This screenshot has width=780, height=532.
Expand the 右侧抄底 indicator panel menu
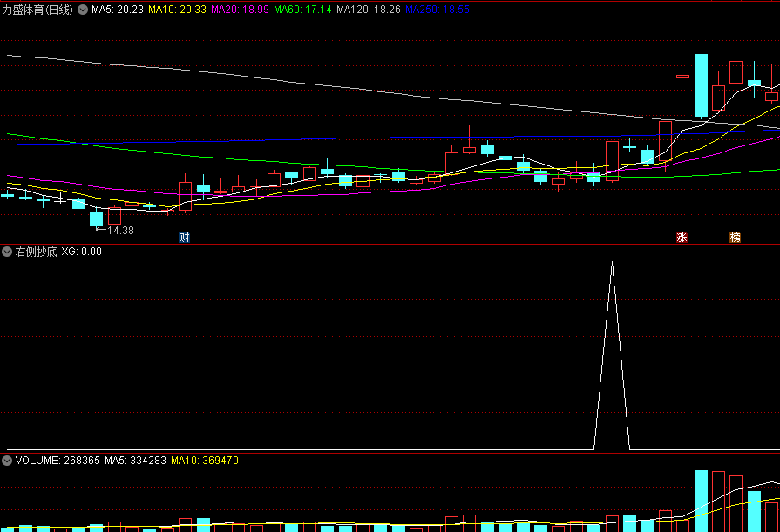click(7, 252)
